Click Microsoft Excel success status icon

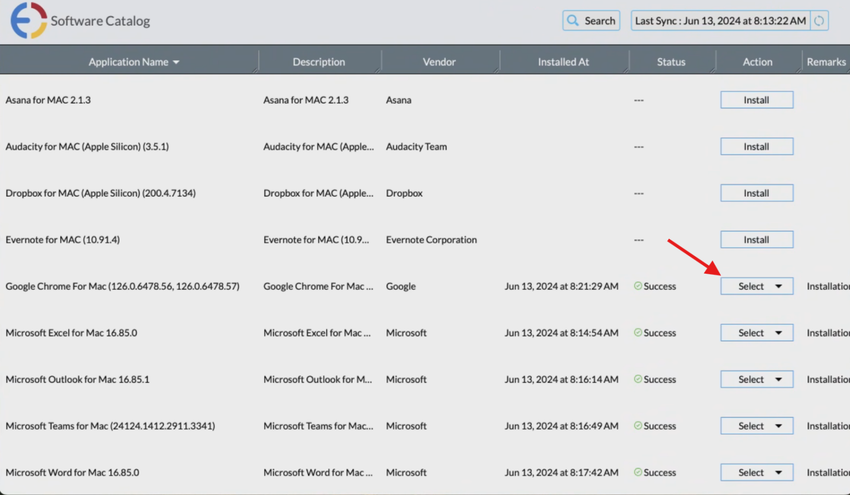638,333
